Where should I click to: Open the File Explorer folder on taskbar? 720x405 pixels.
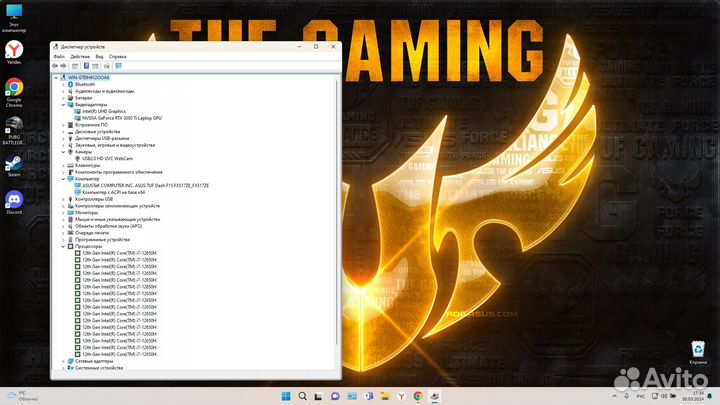[x=385, y=396]
